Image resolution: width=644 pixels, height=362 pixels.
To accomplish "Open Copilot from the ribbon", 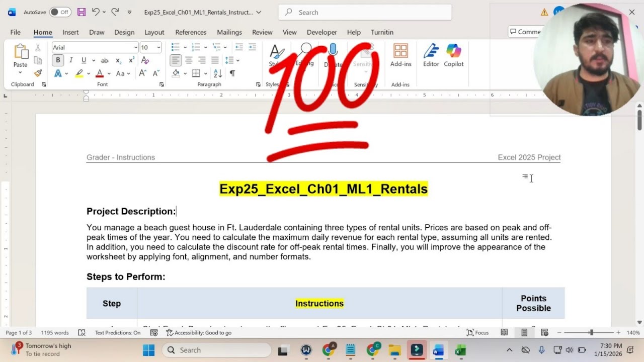I will point(454,55).
